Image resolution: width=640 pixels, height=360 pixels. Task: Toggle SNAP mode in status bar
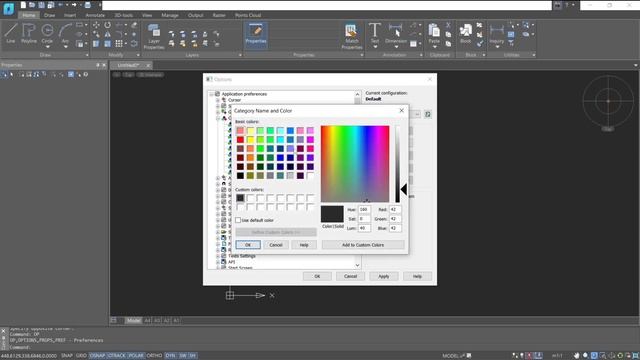(67, 356)
